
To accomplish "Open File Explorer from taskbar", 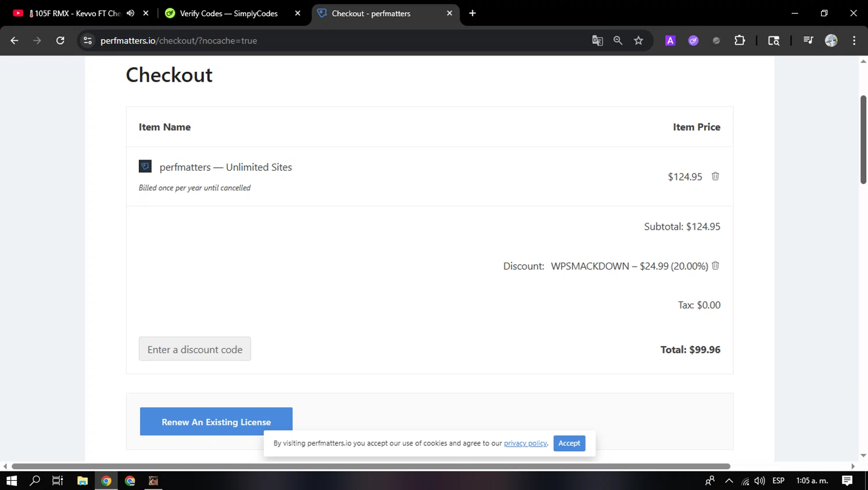I will click(x=82, y=481).
